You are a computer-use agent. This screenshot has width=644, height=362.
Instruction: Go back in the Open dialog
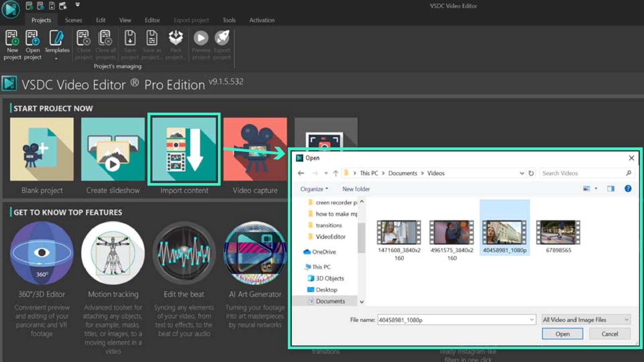[301, 173]
